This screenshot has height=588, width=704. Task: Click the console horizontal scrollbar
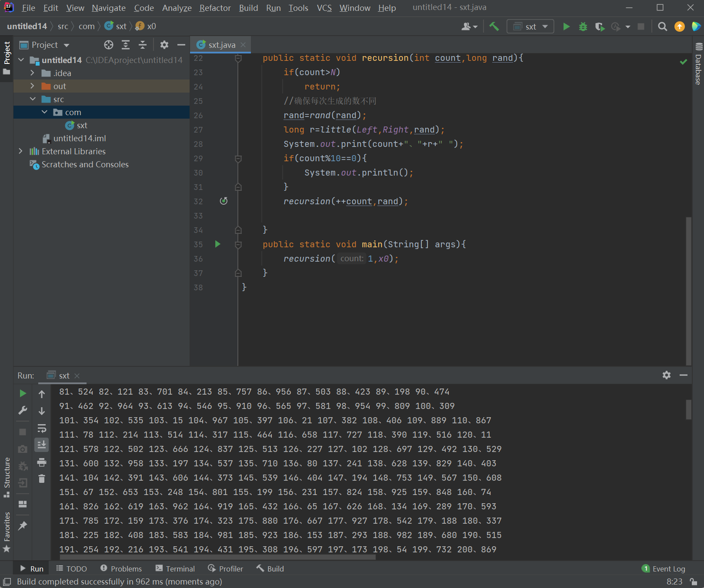click(x=217, y=557)
